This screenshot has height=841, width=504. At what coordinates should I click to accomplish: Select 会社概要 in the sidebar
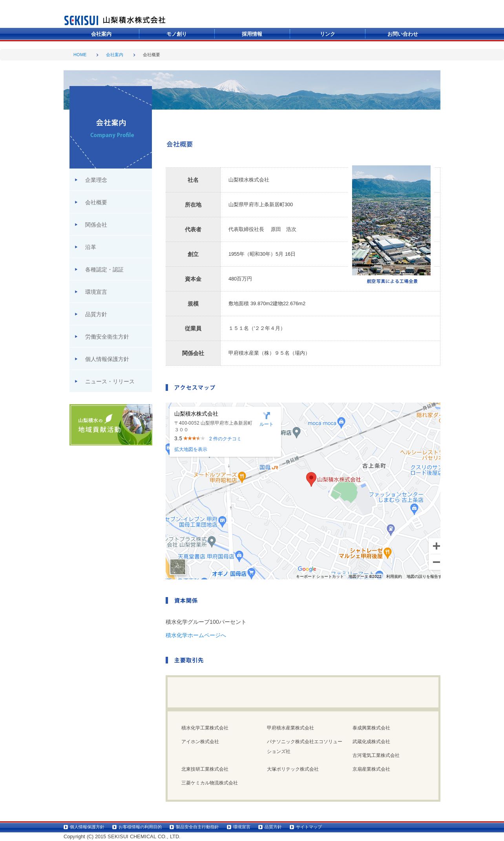111,202
